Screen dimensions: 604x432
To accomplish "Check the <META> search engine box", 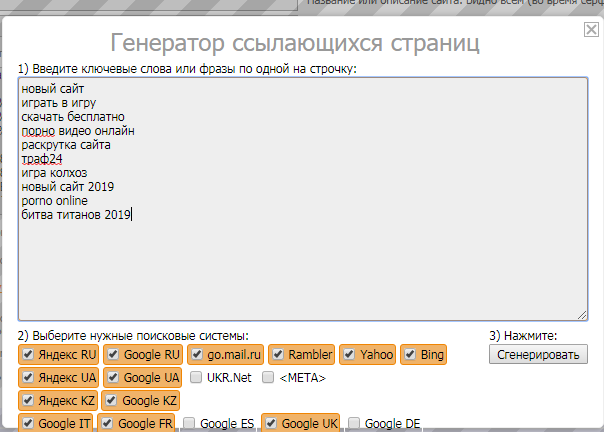I will [x=268, y=378].
